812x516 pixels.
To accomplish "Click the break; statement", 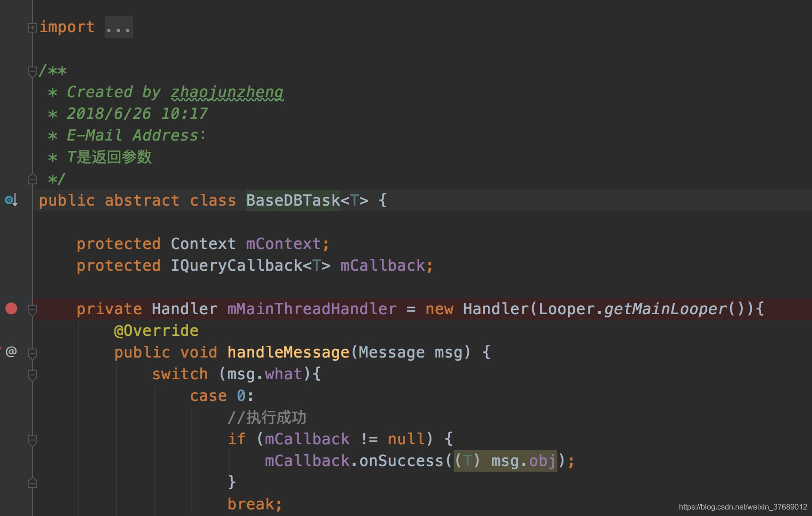I will 255,504.
